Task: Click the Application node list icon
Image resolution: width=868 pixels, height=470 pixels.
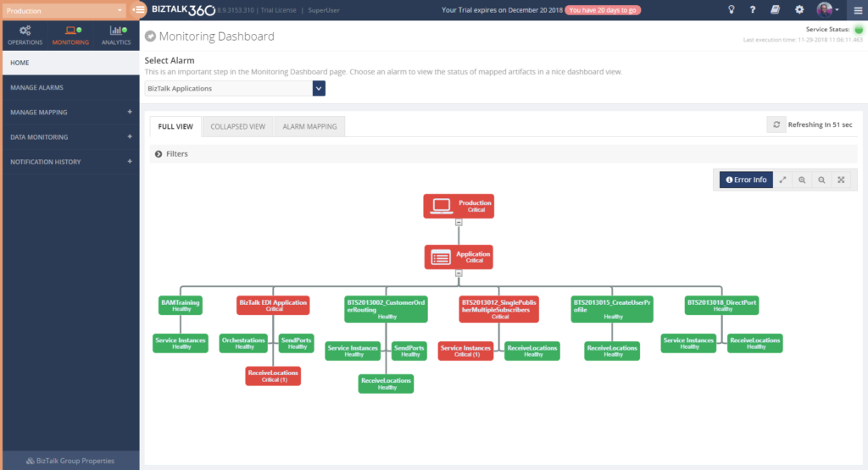Action: tap(441, 257)
